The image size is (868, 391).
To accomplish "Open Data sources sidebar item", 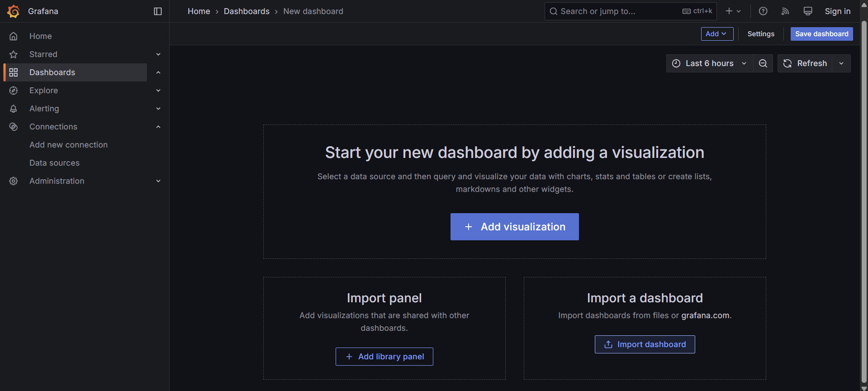I will pos(54,163).
